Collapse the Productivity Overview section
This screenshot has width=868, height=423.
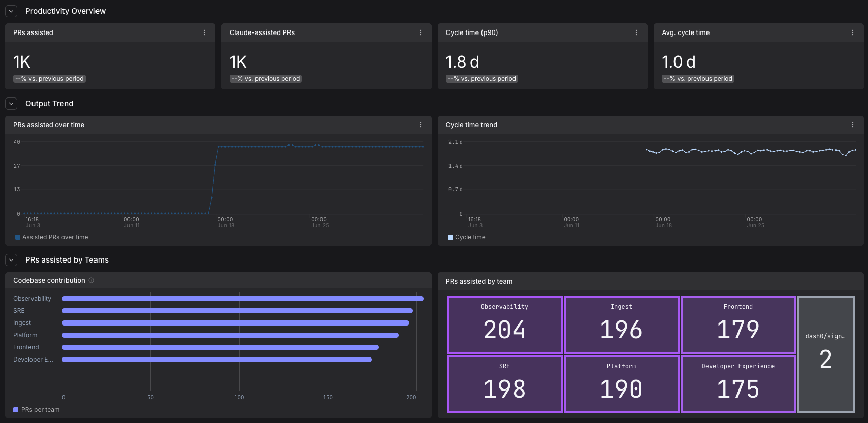(x=11, y=11)
